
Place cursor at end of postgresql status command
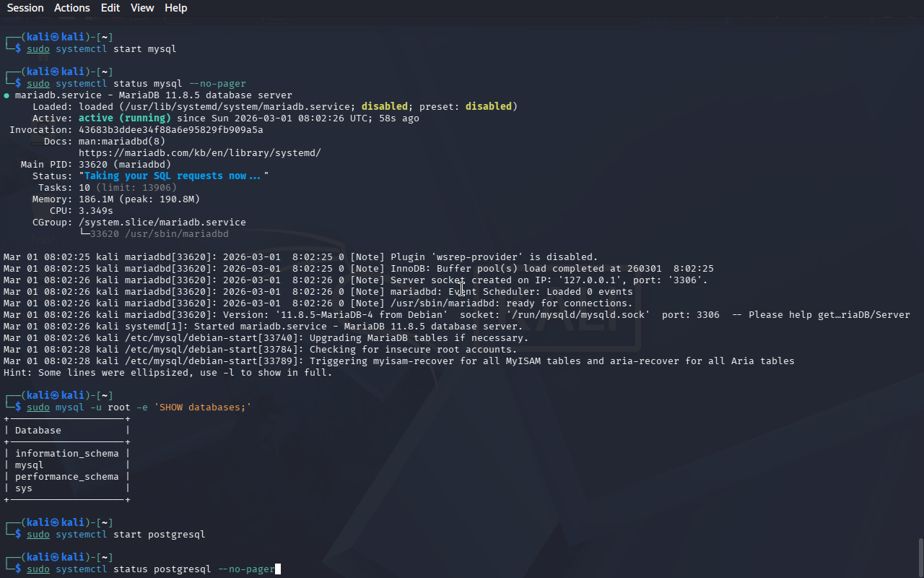(278, 569)
